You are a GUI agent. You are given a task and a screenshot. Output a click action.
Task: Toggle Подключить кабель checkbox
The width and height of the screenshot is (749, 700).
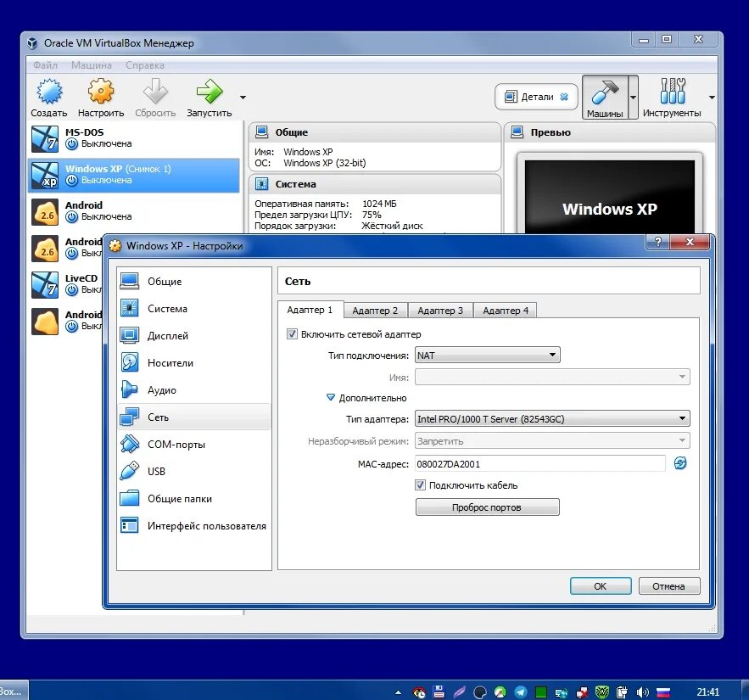[x=420, y=485]
